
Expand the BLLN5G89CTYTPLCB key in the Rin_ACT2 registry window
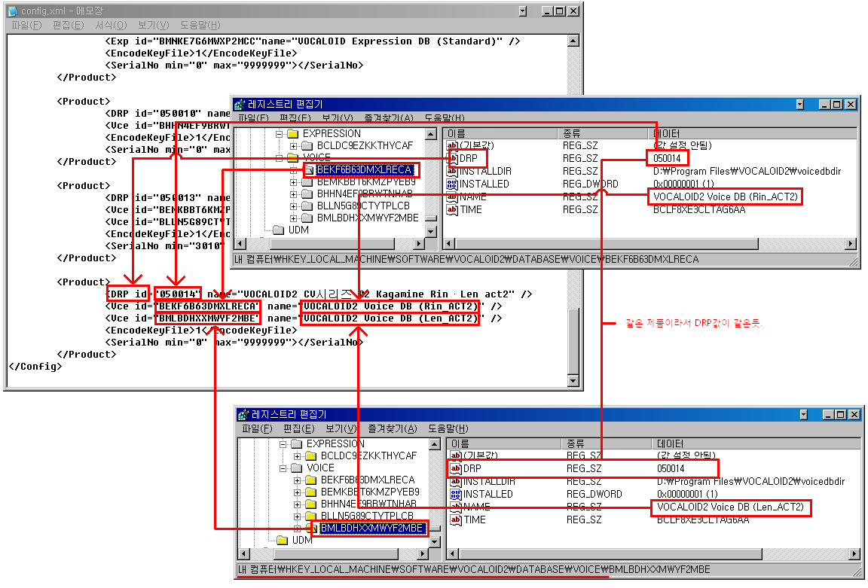point(294,206)
